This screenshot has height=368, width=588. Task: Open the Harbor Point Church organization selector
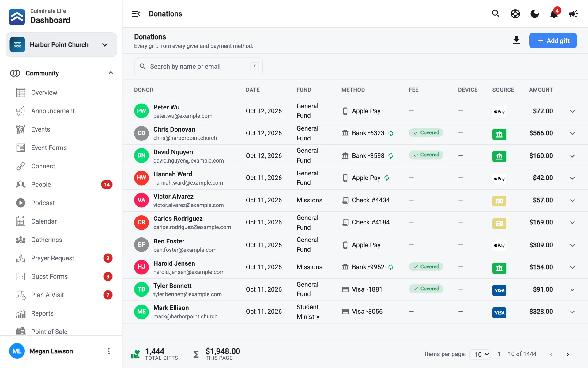pyautogui.click(x=61, y=45)
